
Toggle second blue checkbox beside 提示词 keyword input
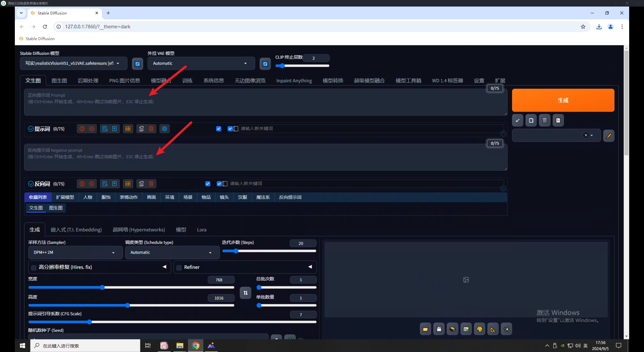[x=230, y=129]
